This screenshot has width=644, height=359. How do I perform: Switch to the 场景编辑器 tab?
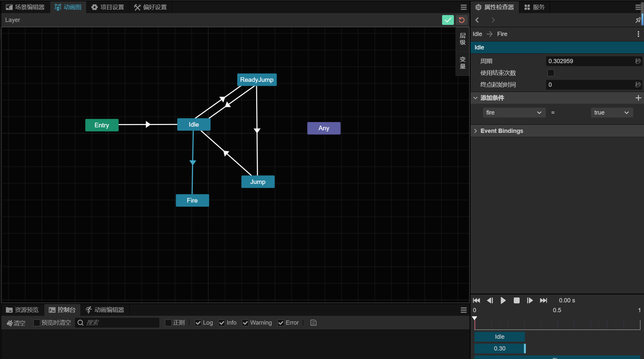tap(25, 7)
